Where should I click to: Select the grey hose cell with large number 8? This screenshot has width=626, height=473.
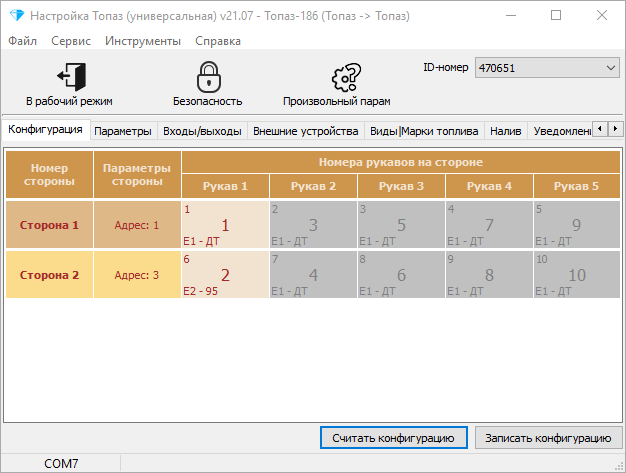click(489, 275)
